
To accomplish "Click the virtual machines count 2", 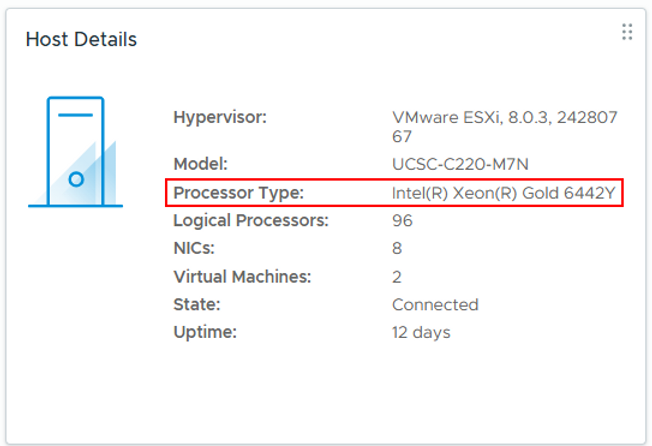I will pyautogui.click(x=397, y=276).
